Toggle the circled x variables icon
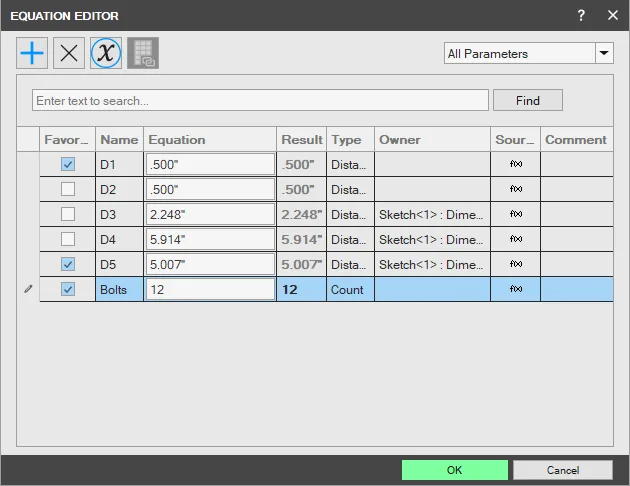 tap(106, 53)
